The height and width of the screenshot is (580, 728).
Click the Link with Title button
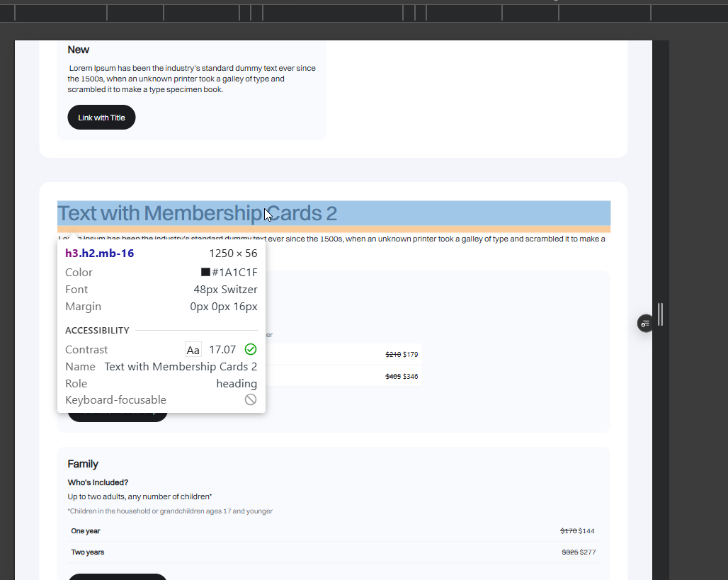[101, 118]
